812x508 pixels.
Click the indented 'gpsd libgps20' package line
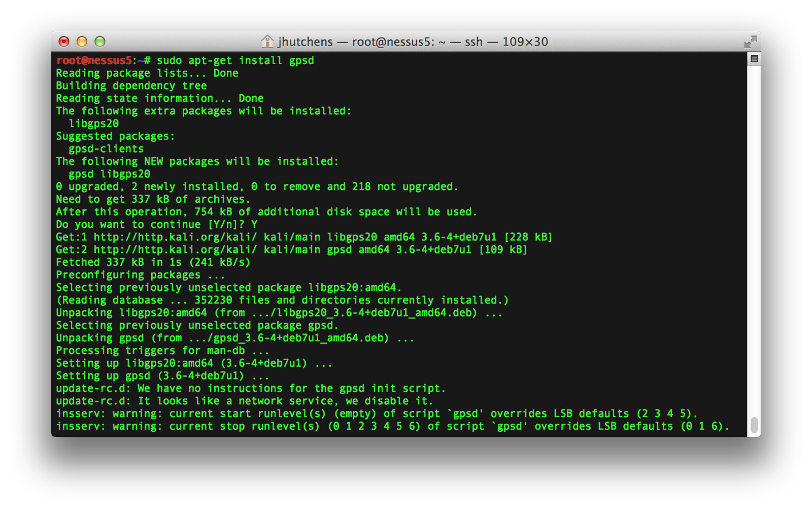click(x=110, y=174)
